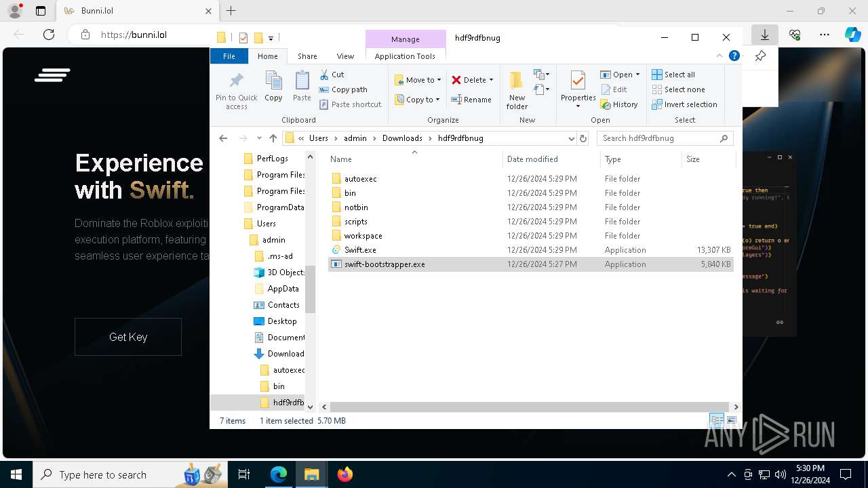Open the Copy to dropdown
Screen dimensions: 868x488
(418, 100)
